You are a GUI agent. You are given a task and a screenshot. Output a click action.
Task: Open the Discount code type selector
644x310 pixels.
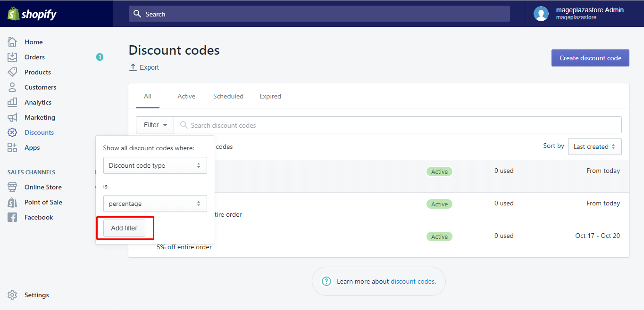(x=155, y=165)
